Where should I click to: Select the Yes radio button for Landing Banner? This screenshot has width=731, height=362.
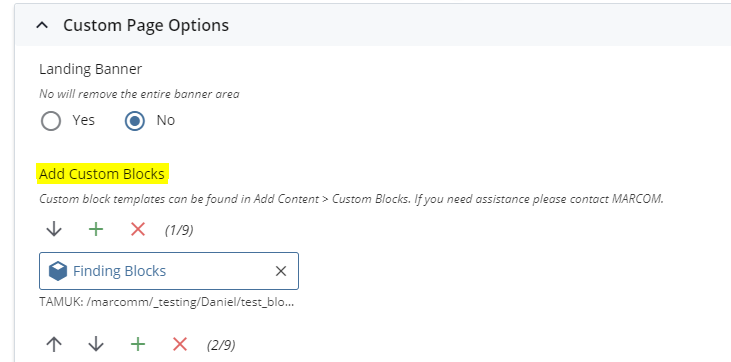coord(51,121)
